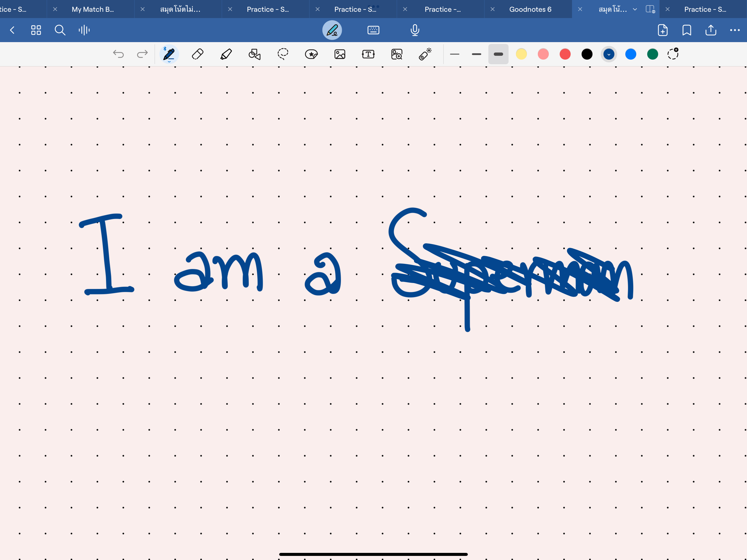This screenshot has width=747, height=560.
Task: Open the Shapes tool
Action: tap(254, 54)
